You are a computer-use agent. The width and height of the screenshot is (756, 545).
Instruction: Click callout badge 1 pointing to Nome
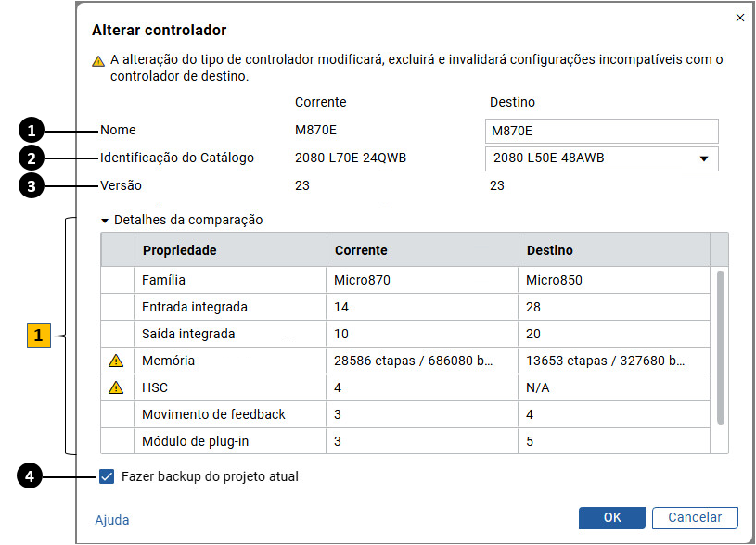31,130
